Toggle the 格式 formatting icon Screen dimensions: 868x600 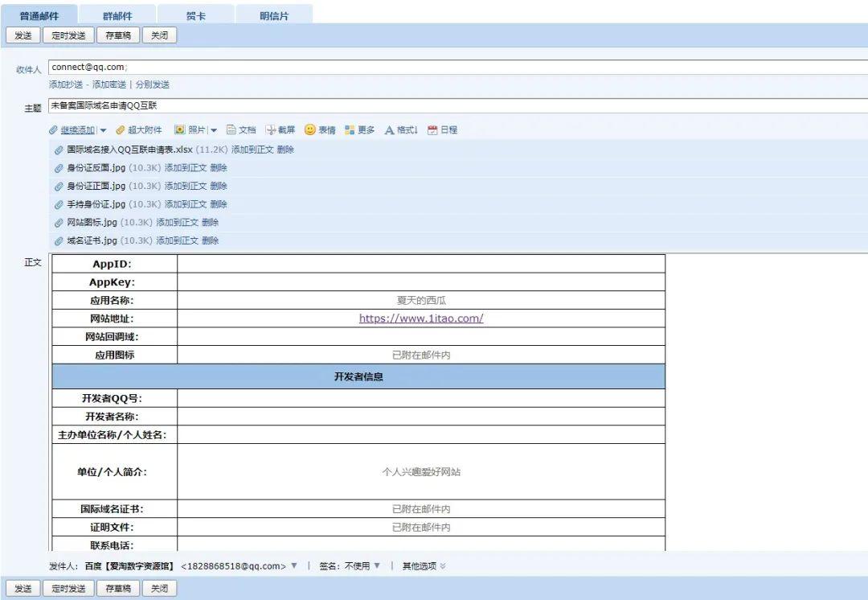tap(389, 130)
